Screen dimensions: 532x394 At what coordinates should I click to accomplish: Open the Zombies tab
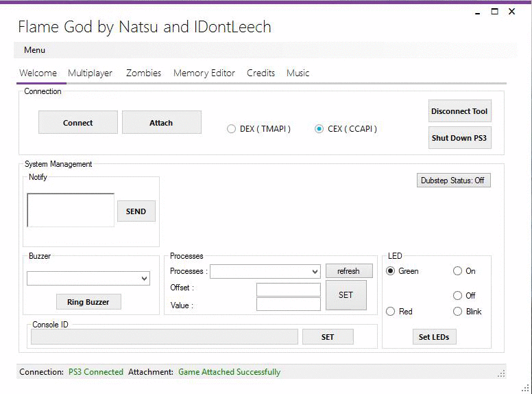click(x=143, y=73)
